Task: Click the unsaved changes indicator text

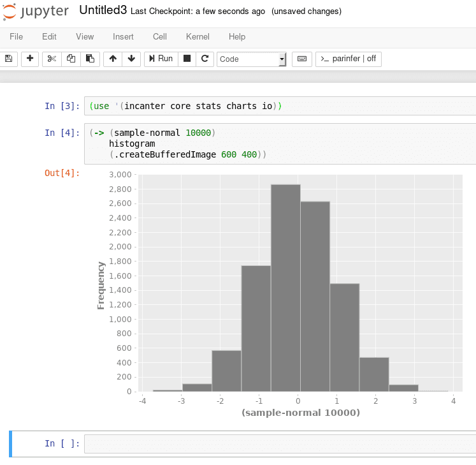Action: pos(307,11)
